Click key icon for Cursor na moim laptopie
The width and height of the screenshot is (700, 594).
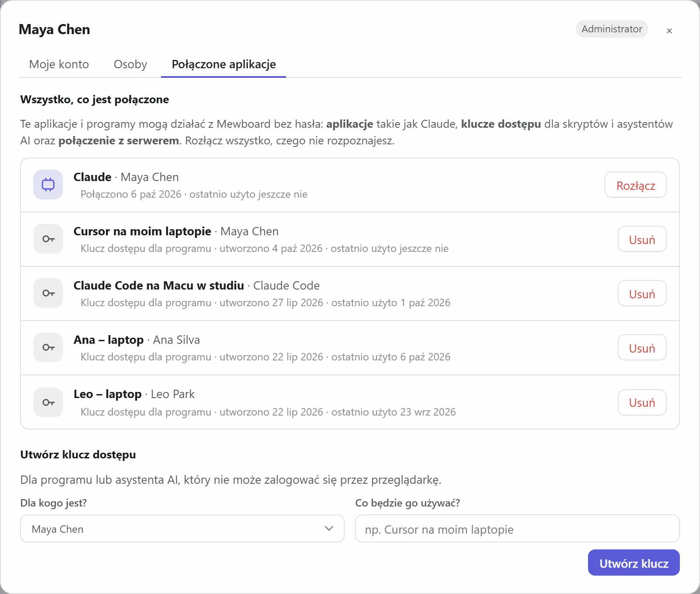pyautogui.click(x=48, y=239)
